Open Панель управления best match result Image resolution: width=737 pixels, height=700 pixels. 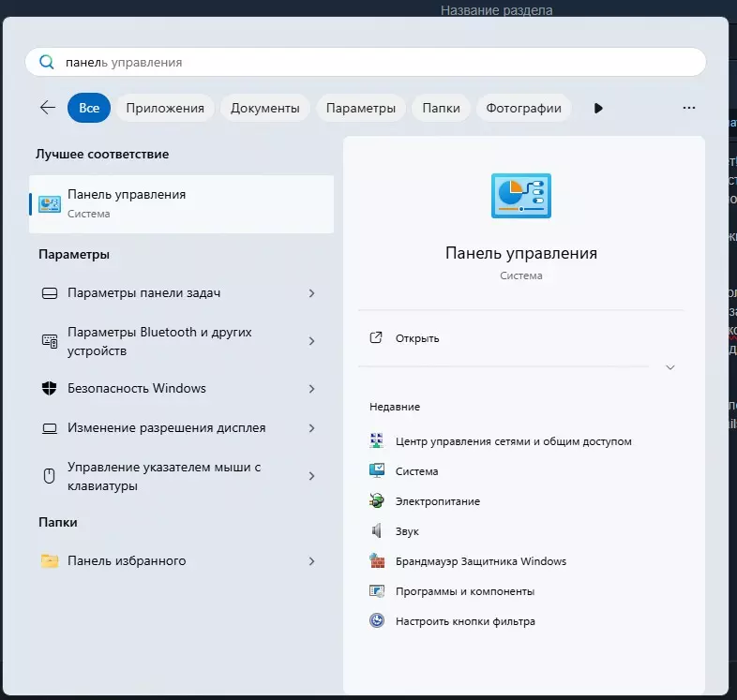(x=181, y=204)
